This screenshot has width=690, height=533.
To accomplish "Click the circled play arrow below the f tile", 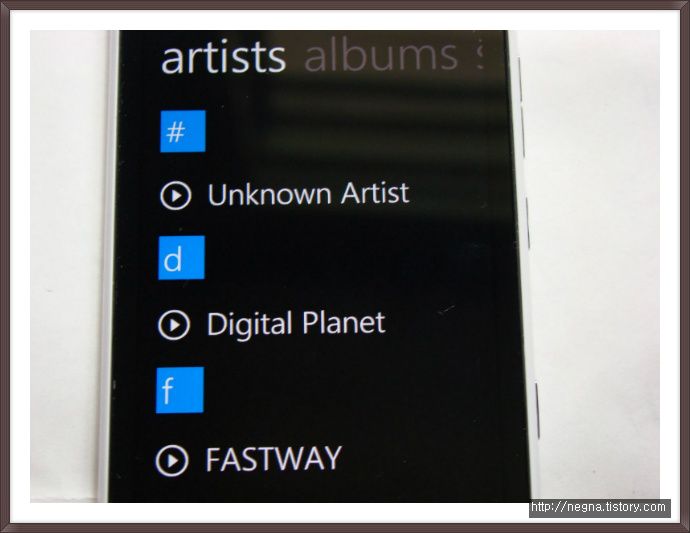I will (x=172, y=460).
